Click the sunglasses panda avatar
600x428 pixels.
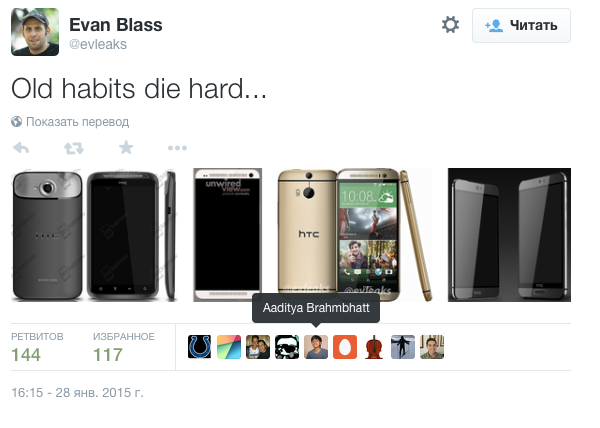click(x=287, y=347)
